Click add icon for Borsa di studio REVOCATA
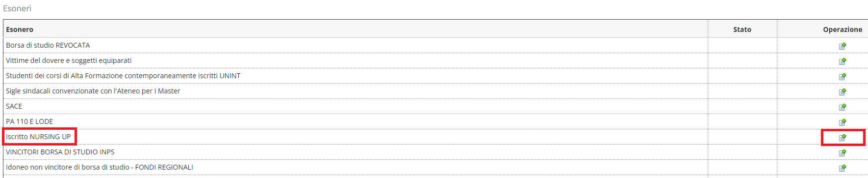Screen dimensions: 868x178 click(842, 46)
